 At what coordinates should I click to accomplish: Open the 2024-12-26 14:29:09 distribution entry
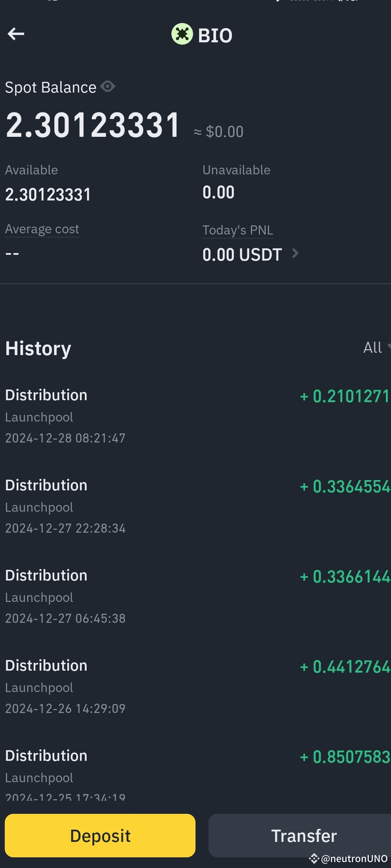pos(195,687)
